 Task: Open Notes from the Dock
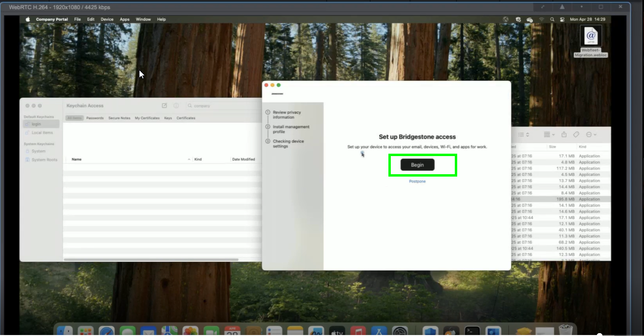pos(295,331)
